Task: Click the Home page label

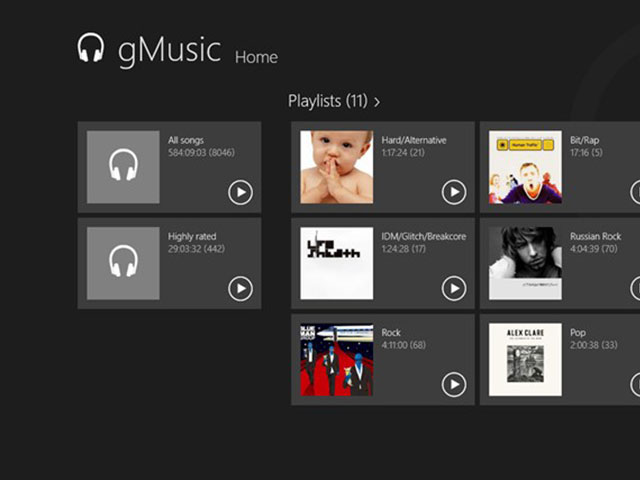Action: pyautogui.click(x=256, y=57)
